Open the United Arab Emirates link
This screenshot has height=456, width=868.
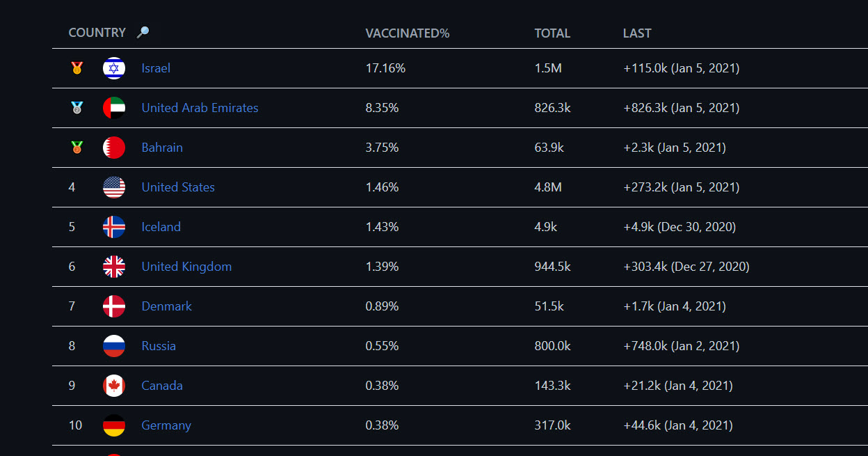pos(200,108)
